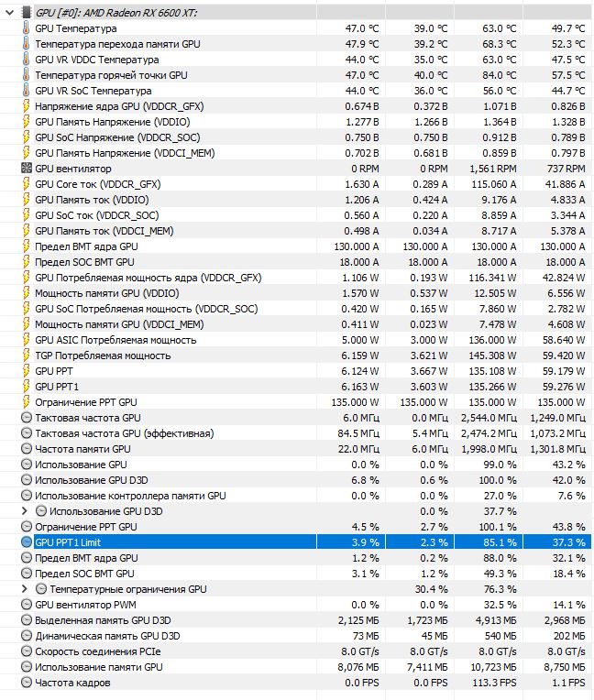Click the lightning icon for TGP Потребляемая мощность

pyautogui.click(x=27, y=355)
